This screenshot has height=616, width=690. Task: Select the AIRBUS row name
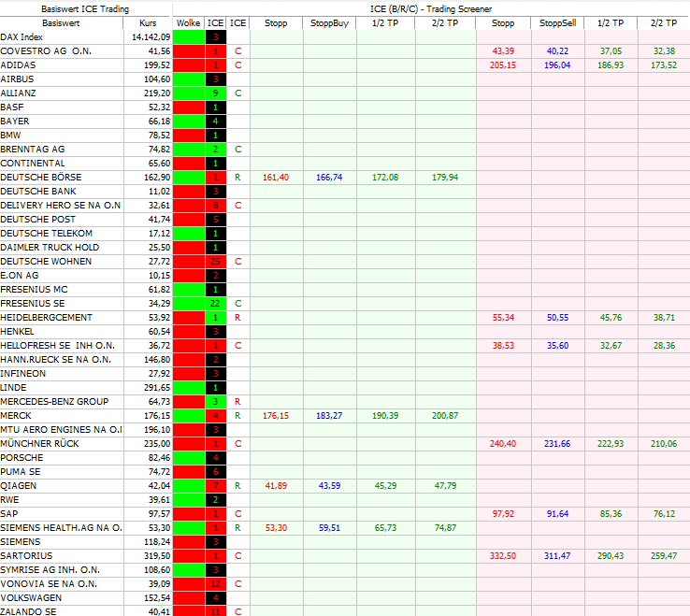(17, 79)
